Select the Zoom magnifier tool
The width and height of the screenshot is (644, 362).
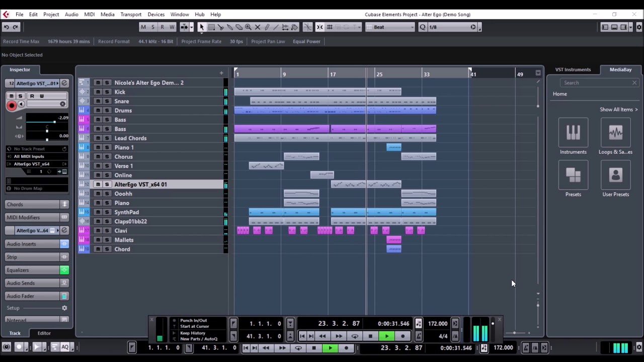(x=248, y=27)
